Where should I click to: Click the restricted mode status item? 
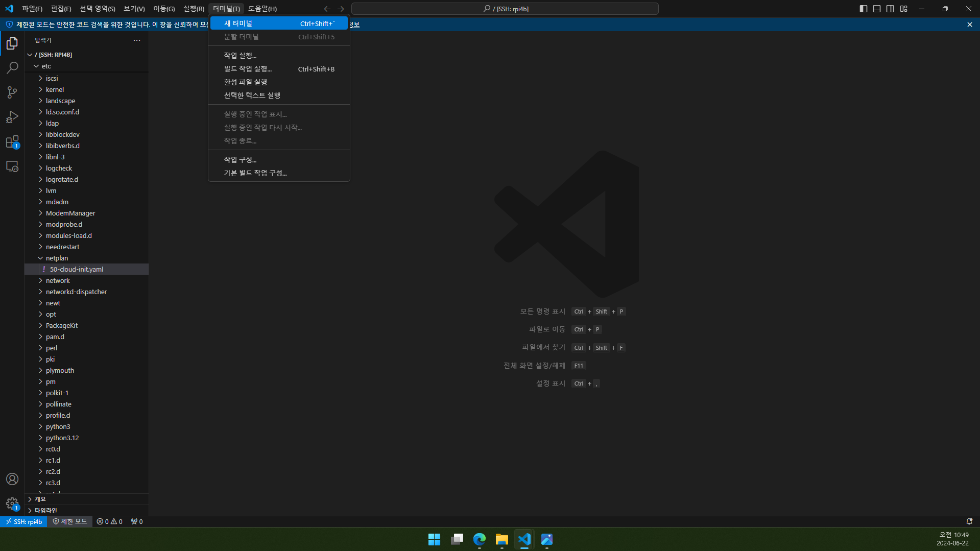click(x=70, y=521)
